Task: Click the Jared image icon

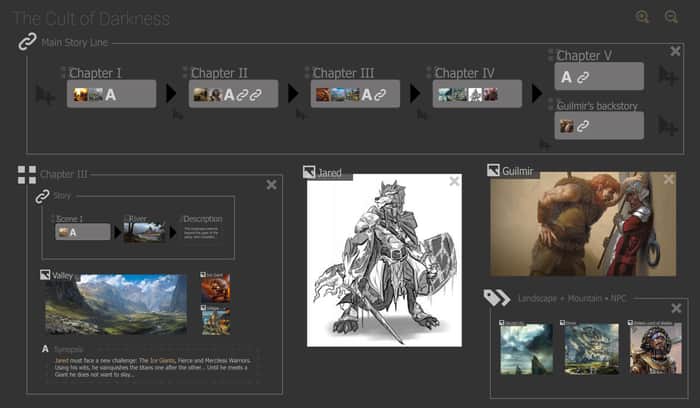Action: point(309,172)
